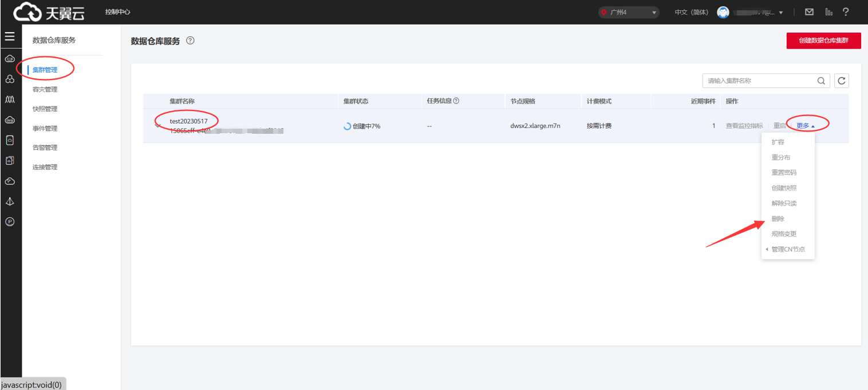This screenshot has width=868, height=390.
Task: Click the user avatar icon
Action: point(723,12)
